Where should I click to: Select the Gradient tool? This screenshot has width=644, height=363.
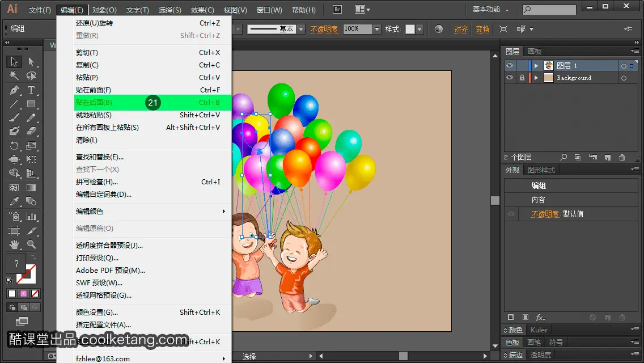(31, 188)
